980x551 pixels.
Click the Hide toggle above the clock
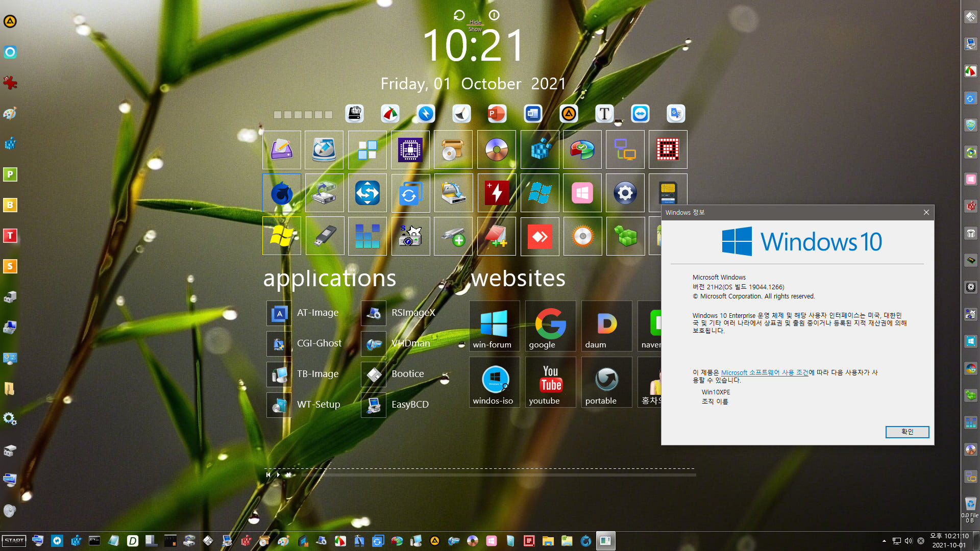tap(475, 22)
